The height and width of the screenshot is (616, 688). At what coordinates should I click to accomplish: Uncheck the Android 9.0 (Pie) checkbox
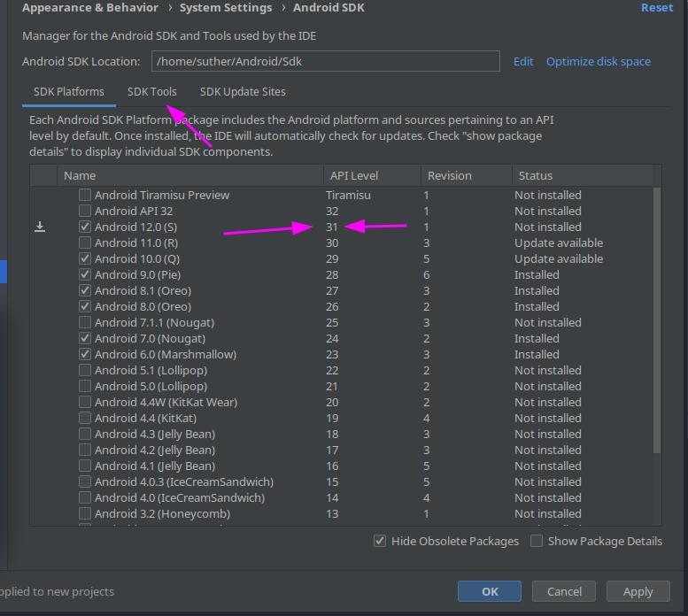click(85, 274)
